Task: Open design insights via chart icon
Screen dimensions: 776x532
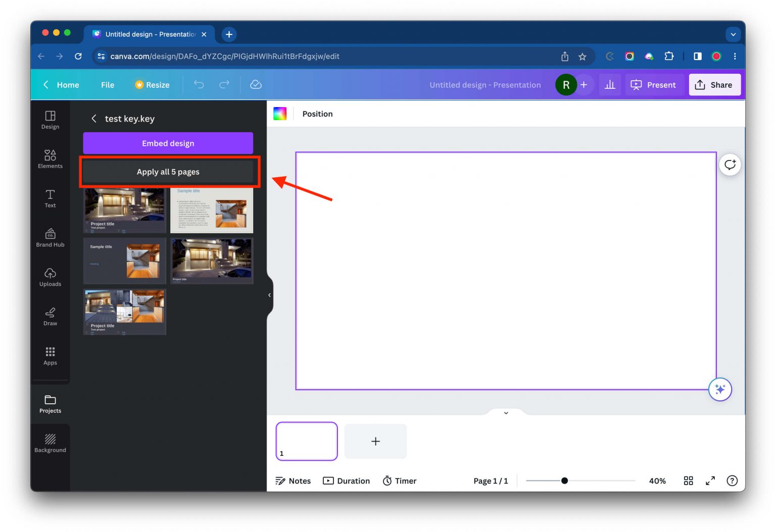Action: (610, 84)
